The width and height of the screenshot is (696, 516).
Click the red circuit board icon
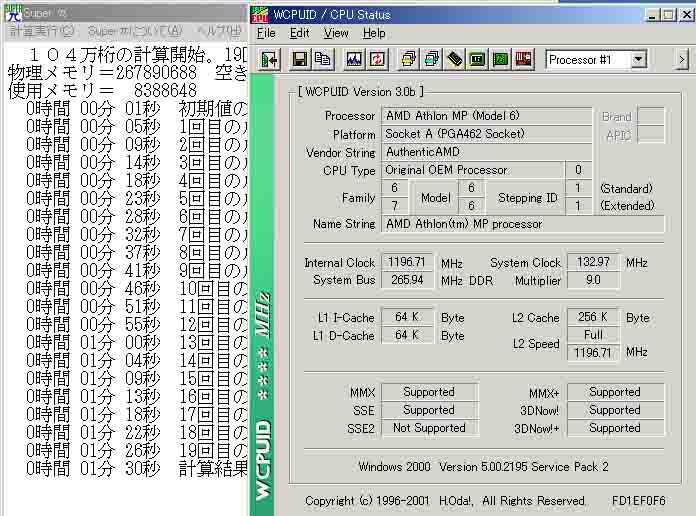click(524, 60)
